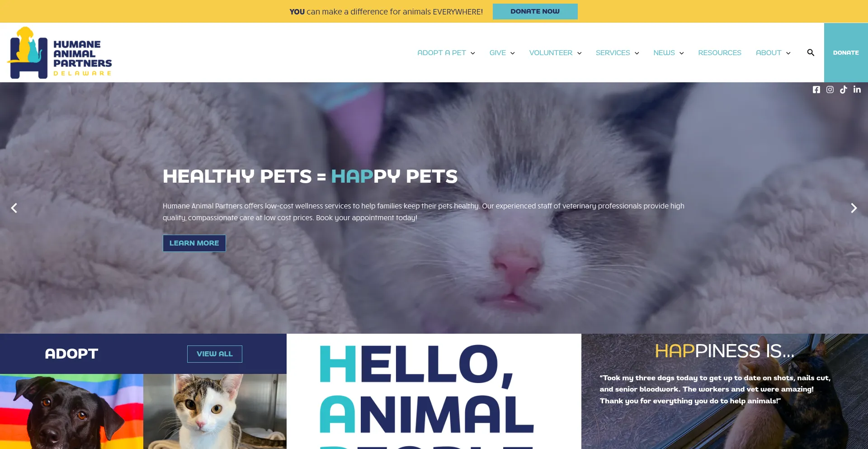Click the search magnifier icon
The image size is (868, 449).
point(811,52)
